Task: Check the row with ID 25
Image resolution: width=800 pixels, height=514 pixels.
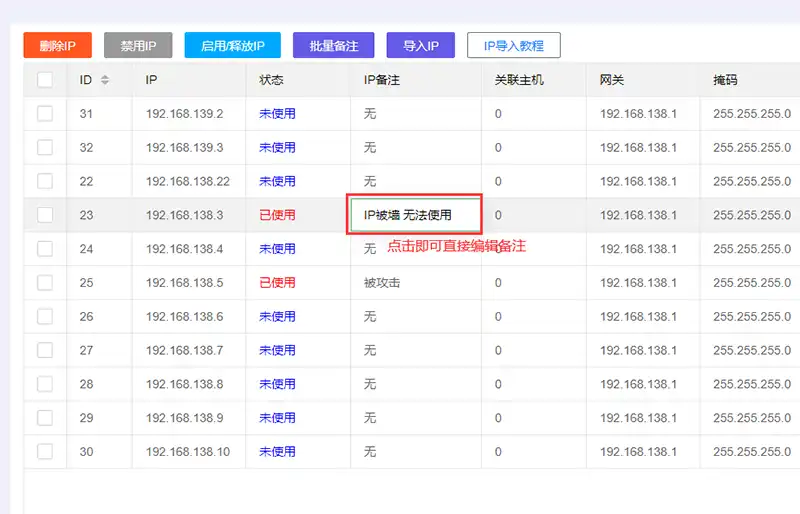Action: (x=45, y=282)
